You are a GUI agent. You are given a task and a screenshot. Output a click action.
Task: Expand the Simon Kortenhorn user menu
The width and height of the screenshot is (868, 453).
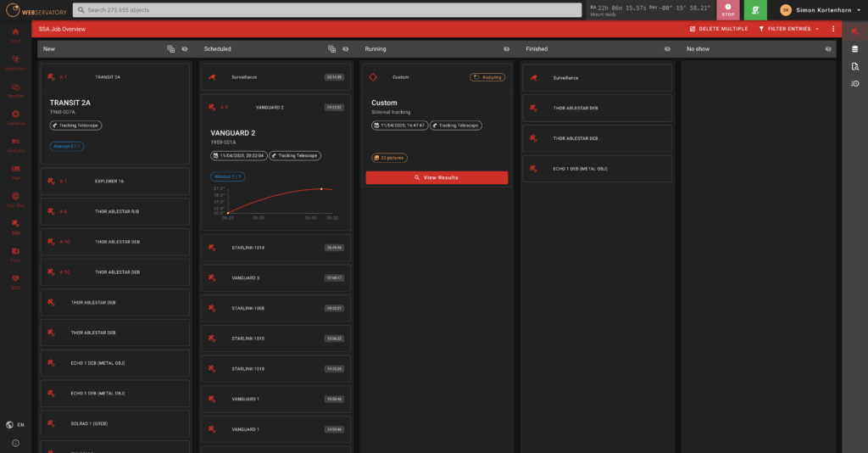click(x=815, y=10)
